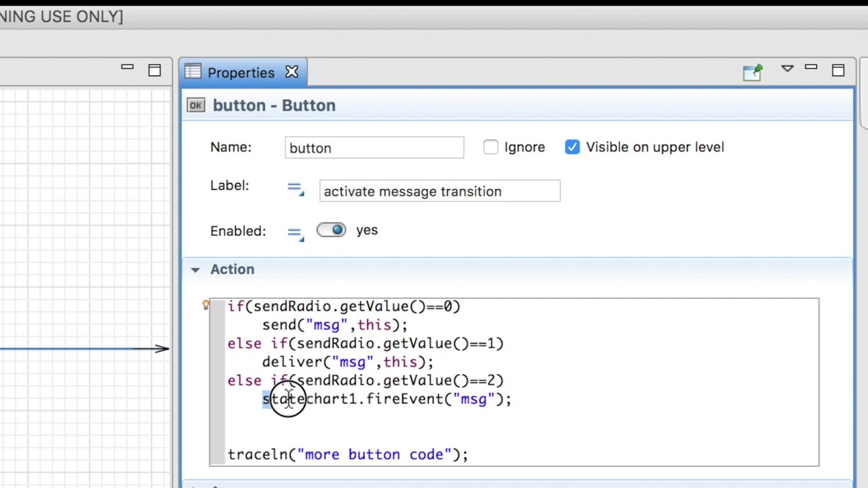Click the OK button element icon

[x=196, y=105]
